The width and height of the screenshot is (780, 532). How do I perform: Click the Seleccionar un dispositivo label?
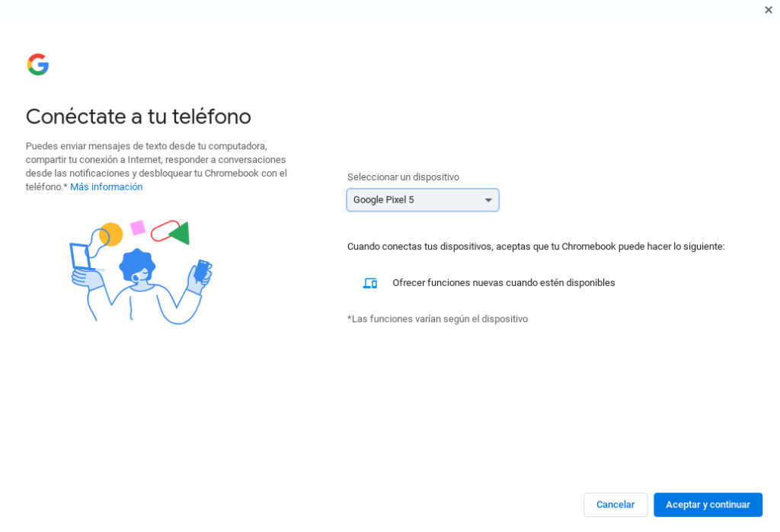(x=403, y=177)
